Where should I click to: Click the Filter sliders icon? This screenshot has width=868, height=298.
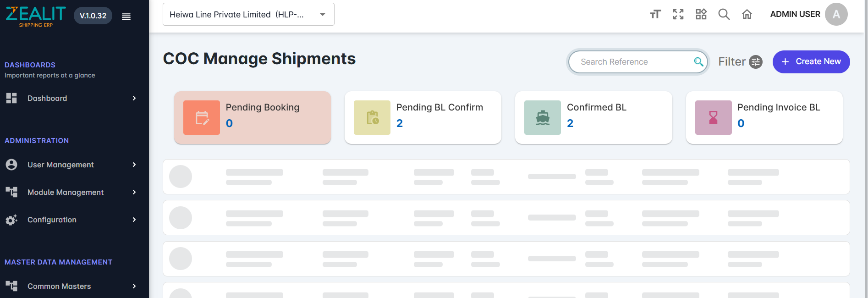click(756, 62)
